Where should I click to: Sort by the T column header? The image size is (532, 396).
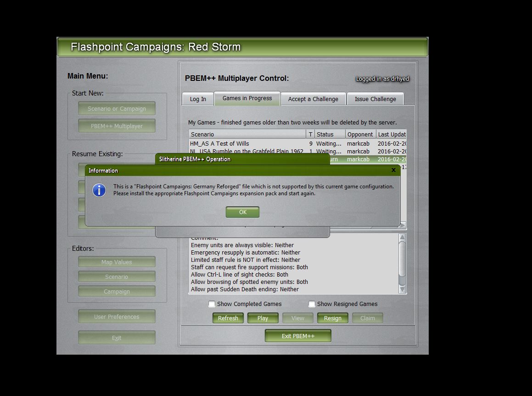[x=310, y=134]
